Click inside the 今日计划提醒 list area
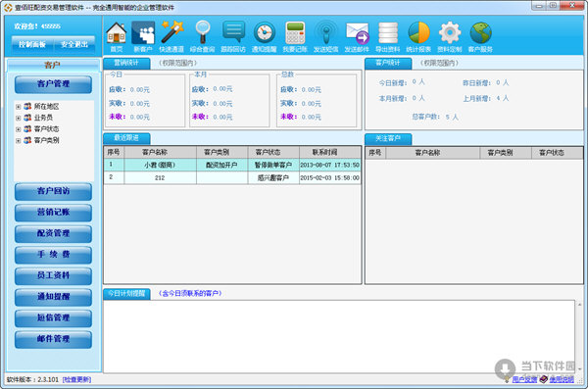The image size is (588, 389). (339, 336)
